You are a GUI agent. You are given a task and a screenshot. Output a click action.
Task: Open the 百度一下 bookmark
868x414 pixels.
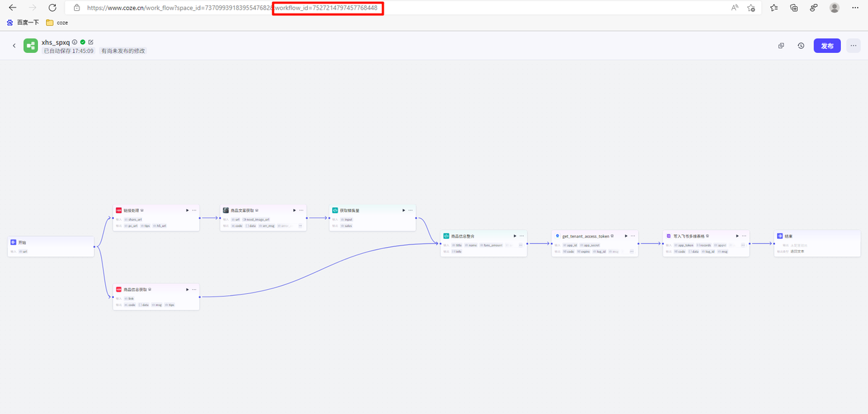23,22
